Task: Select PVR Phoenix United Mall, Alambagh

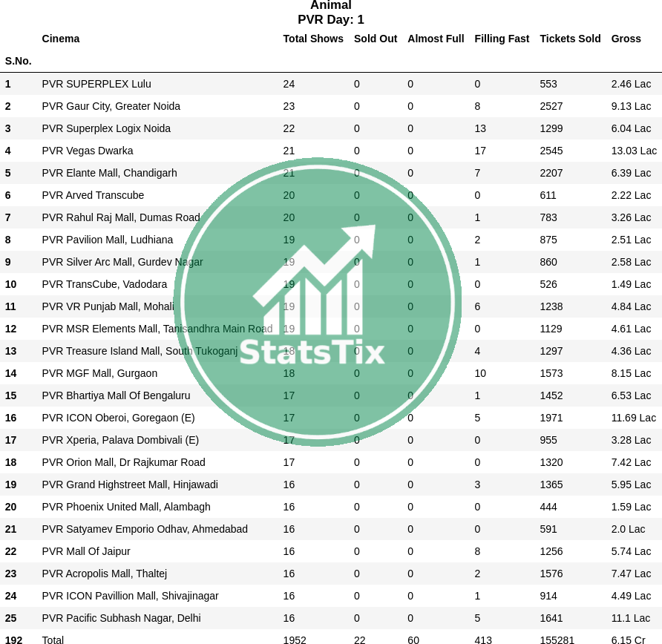Action: 126,507
